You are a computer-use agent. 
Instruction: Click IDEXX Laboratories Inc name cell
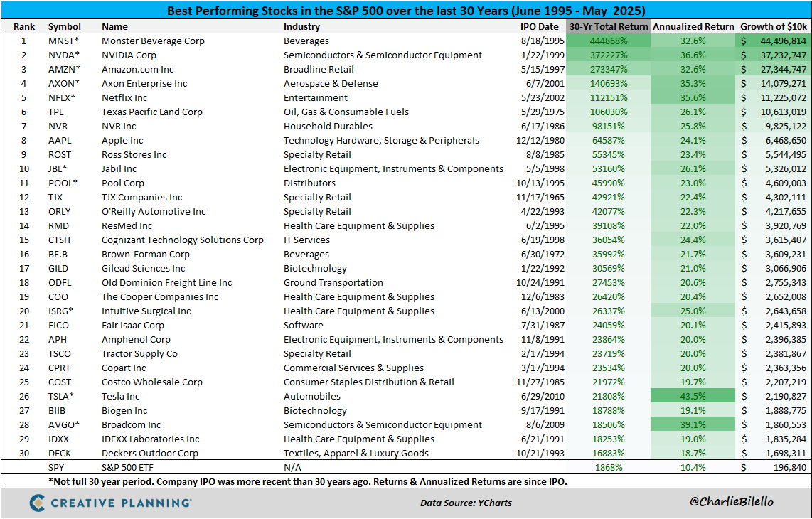pos(150,439)
